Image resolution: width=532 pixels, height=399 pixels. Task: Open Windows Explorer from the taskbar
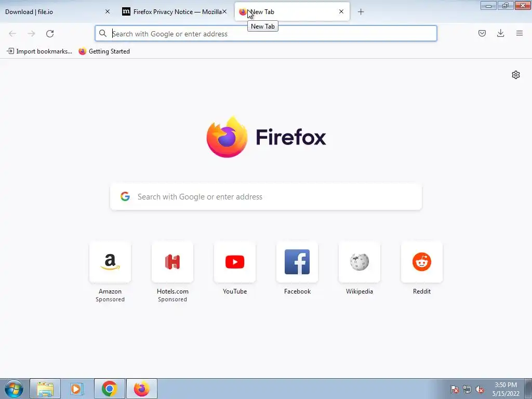[x=45, y=389]
